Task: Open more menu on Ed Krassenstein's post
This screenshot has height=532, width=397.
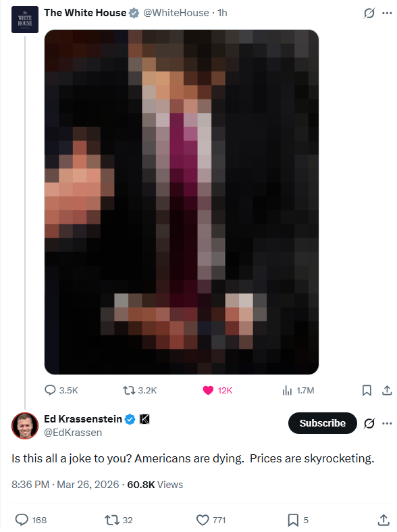Action: tap(387, 423)
